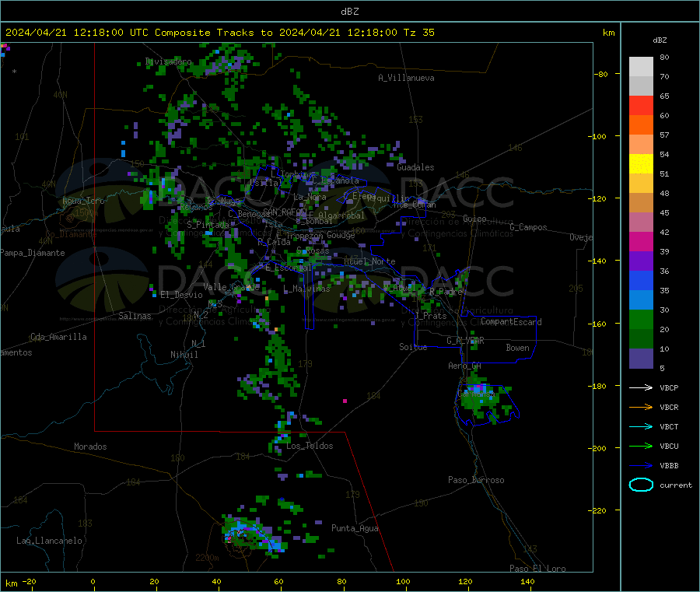Viewport: 700px width, 592px height.
Task: Click the Atuel_Norte map label
Action: pos(369,261)
